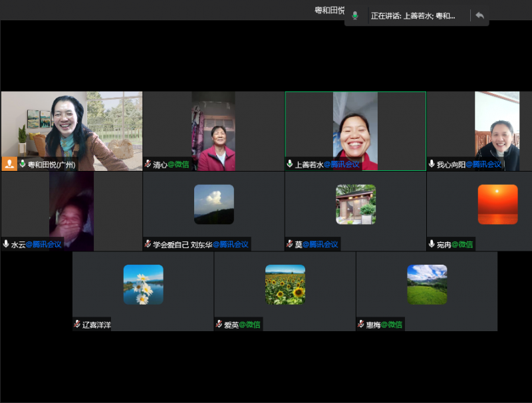Click the reply arrow icon in top bar
Screen dimensions: 532x403
click(x=479, y=15)
